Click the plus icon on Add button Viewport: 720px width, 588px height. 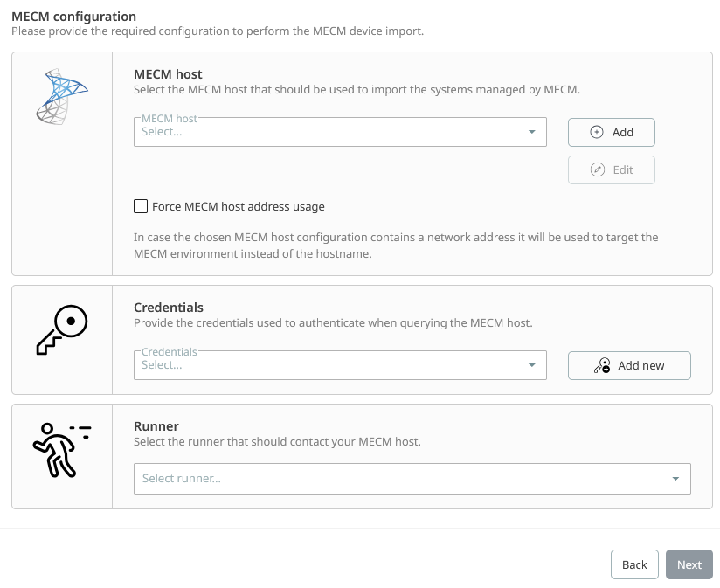(597, 132)
